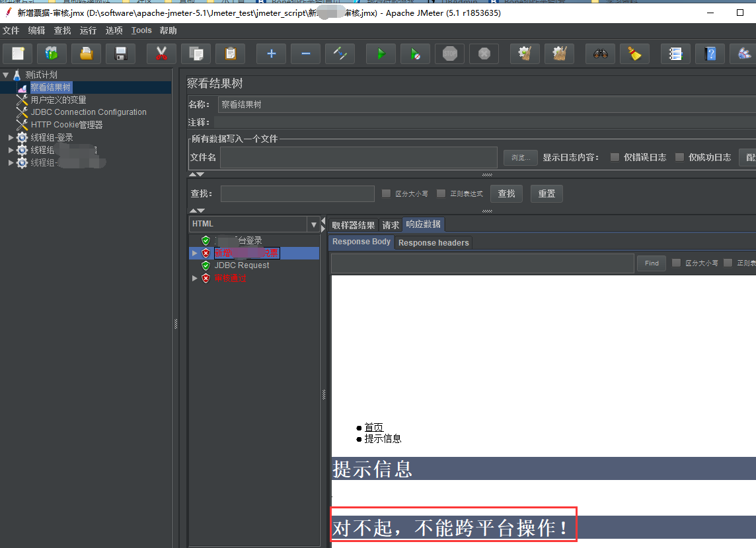Clear all results with double broom icon
Viewport: 756px width, 548px height.
point(560,53)
